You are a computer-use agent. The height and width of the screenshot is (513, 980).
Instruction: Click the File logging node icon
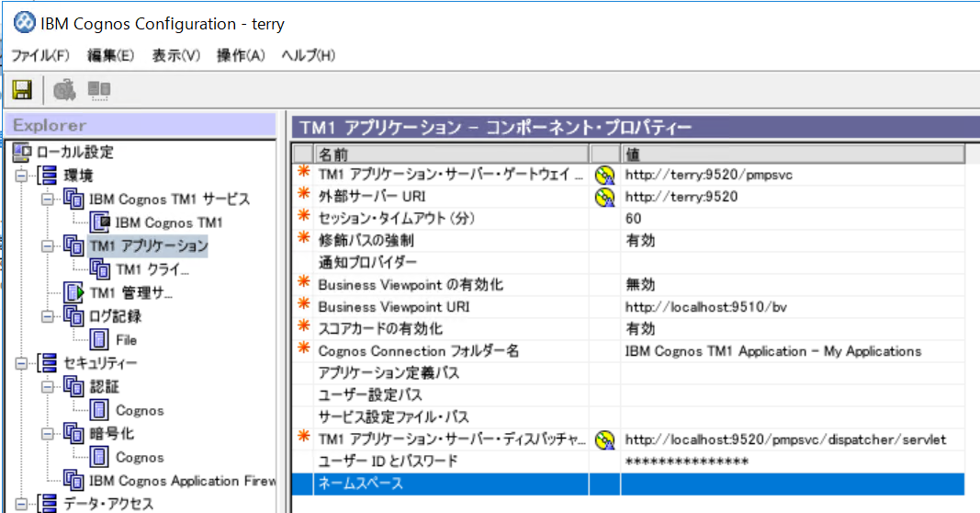point(99,340)
